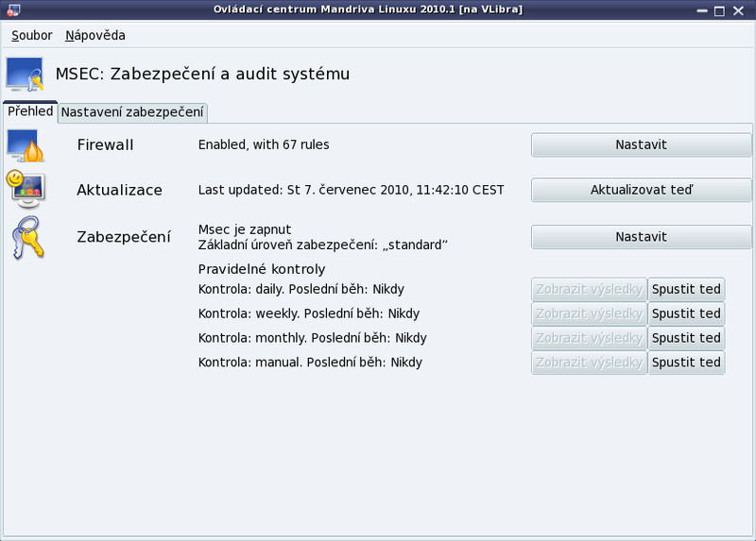
Task: Click Zobrazit výsledky for the weekly check
Action: coord(589,313)
